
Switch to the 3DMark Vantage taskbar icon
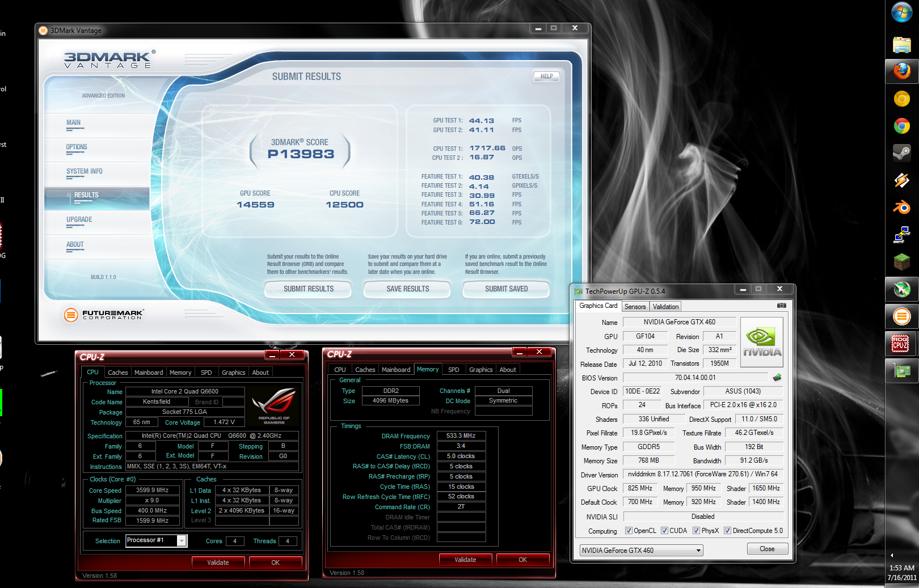pyautogui.click(x=901, y=316)
